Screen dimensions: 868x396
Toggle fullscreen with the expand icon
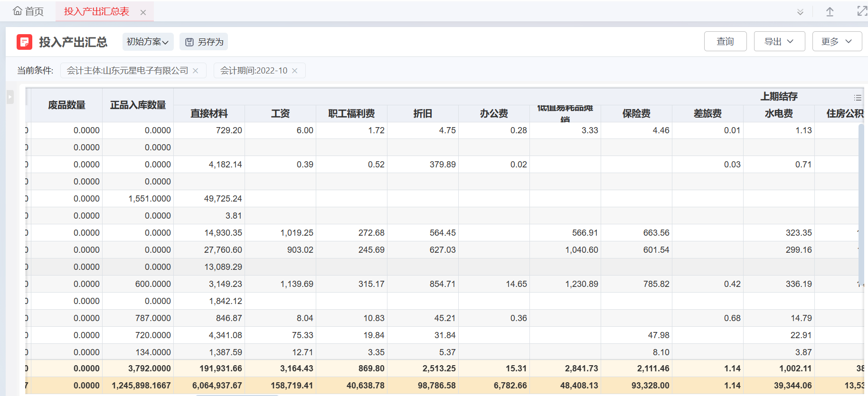pos(861,11)
